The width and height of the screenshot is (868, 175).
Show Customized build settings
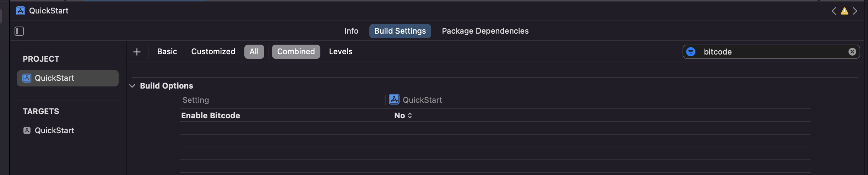[213, 52]
